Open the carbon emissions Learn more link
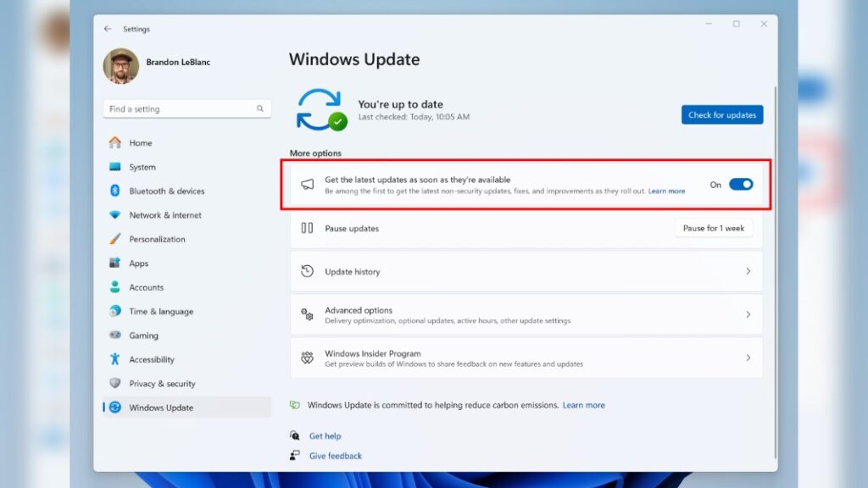The height and width of the screenshot is (488, 868). tap(583, 405)
